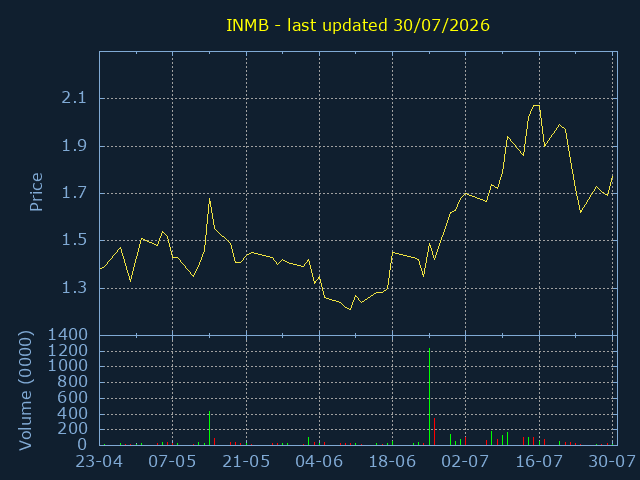Image resolution: width=640 pixels, height=480 pixels.
Task: Click the Volume (0000) axis title
Action: point(25,391)
